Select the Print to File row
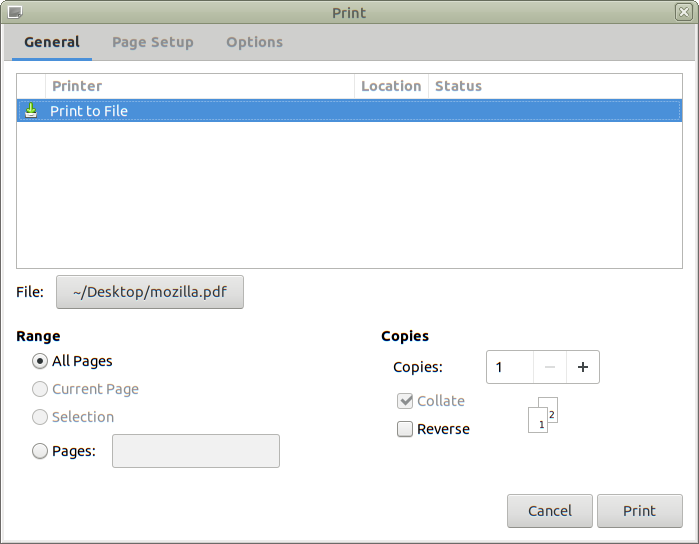 pos(350,111)
